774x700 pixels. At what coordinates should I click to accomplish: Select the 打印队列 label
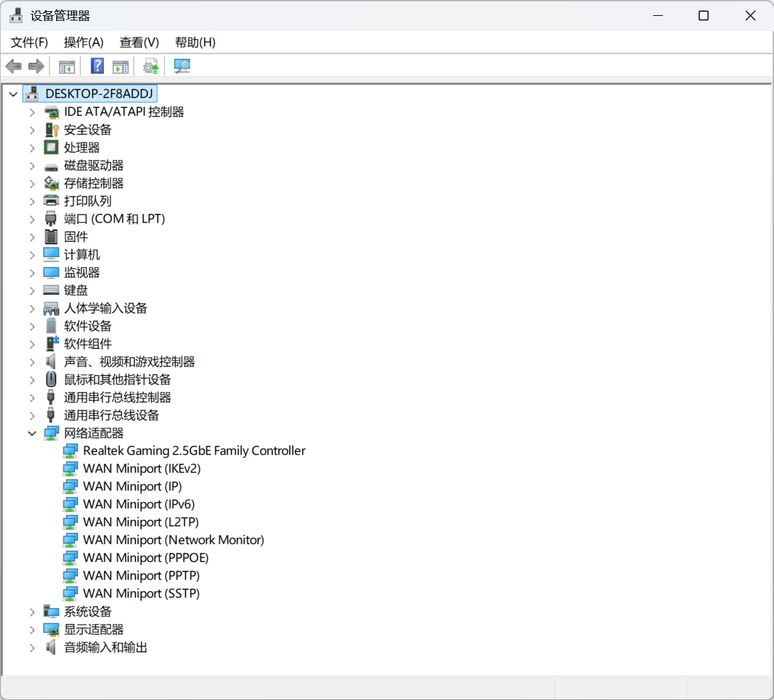coord(87,201)
